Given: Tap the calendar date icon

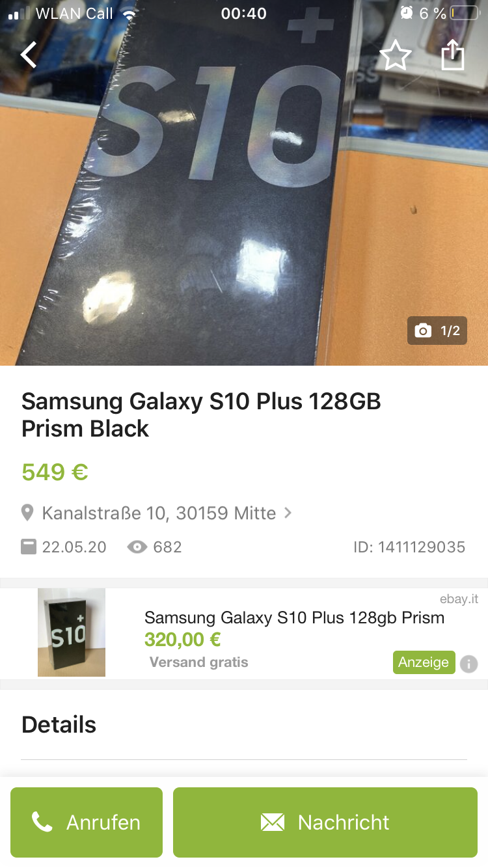Looking at the screenshot, I should coord(29,547).
